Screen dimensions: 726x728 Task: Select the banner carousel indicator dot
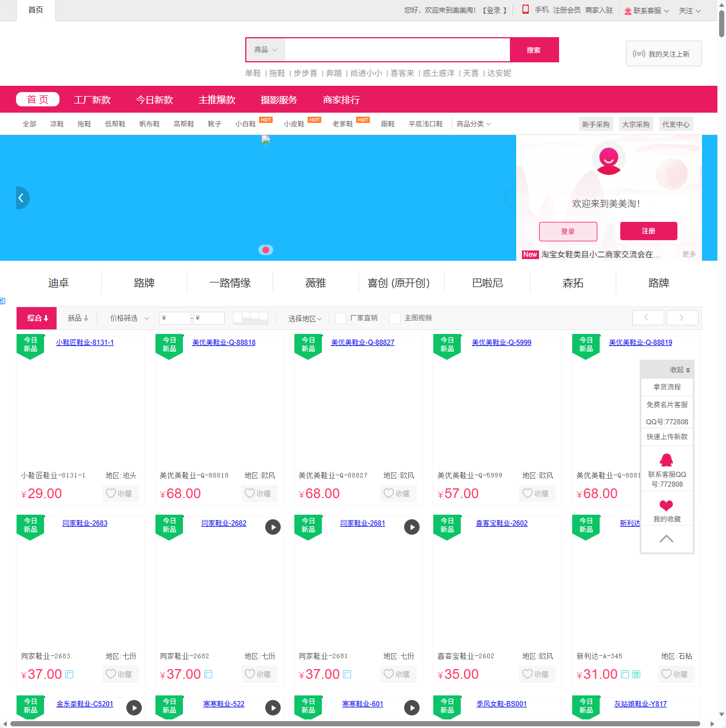coord(266,250)
